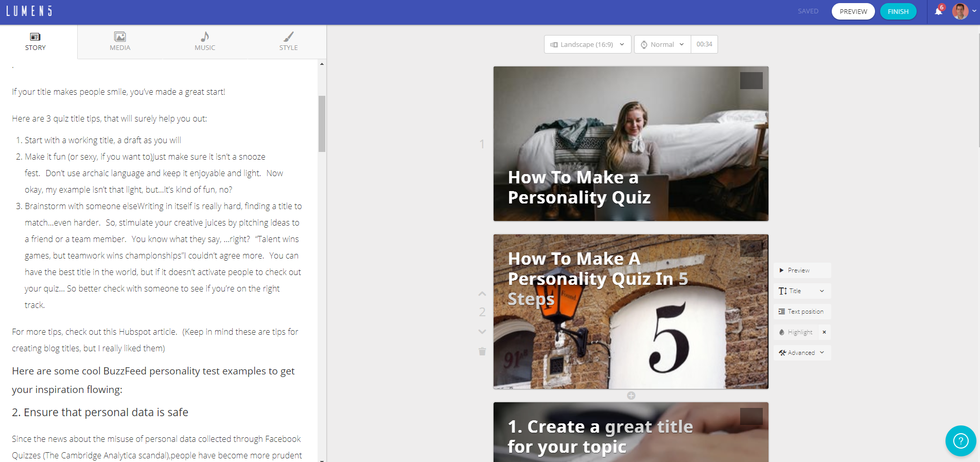Click the dark color swatch on scene 1
This screenshot has height=462, width=980.
[x=751, y=80]
